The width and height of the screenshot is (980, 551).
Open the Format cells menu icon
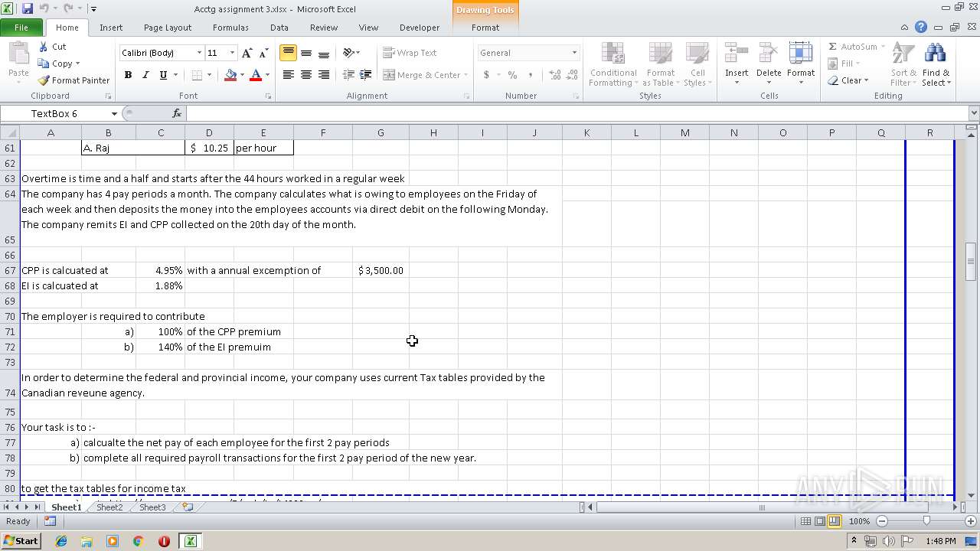click(x=801, y=54)
